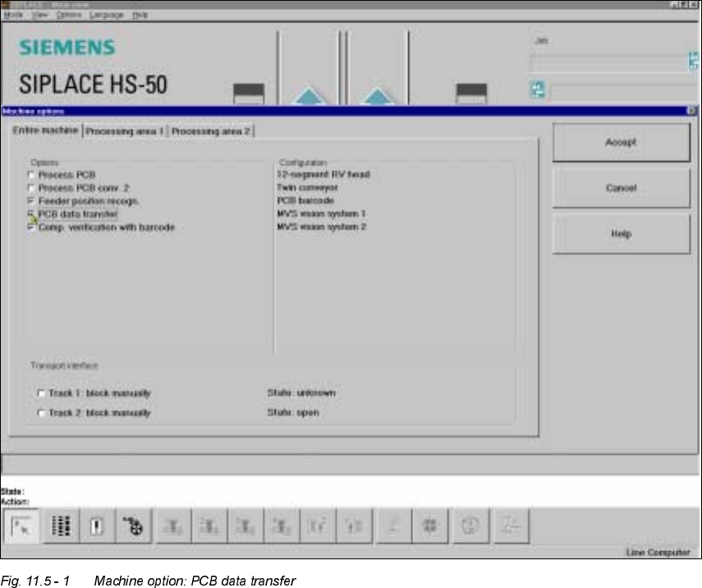Viewport: 702px width, 588px height.
Task: Click the '12-segment RV head' configuration entry
Action: click(x=323, y=174)
